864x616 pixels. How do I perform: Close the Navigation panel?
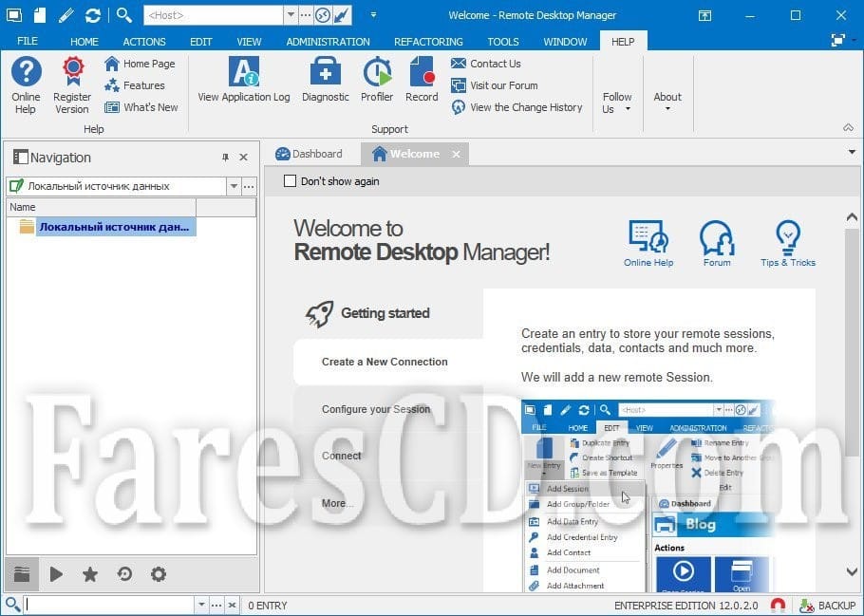click(244, 157)
